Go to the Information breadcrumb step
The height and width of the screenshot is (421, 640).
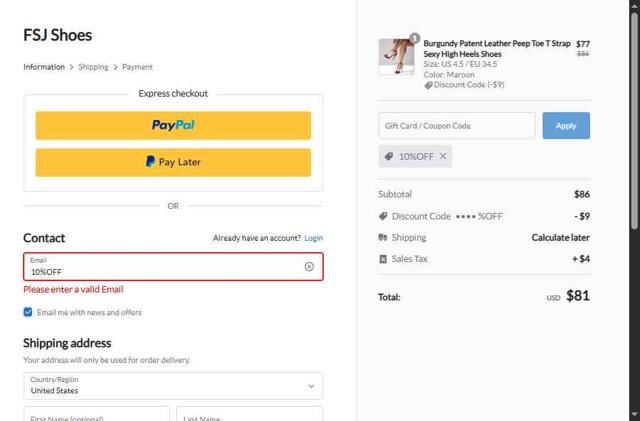[x=44, y=67]
